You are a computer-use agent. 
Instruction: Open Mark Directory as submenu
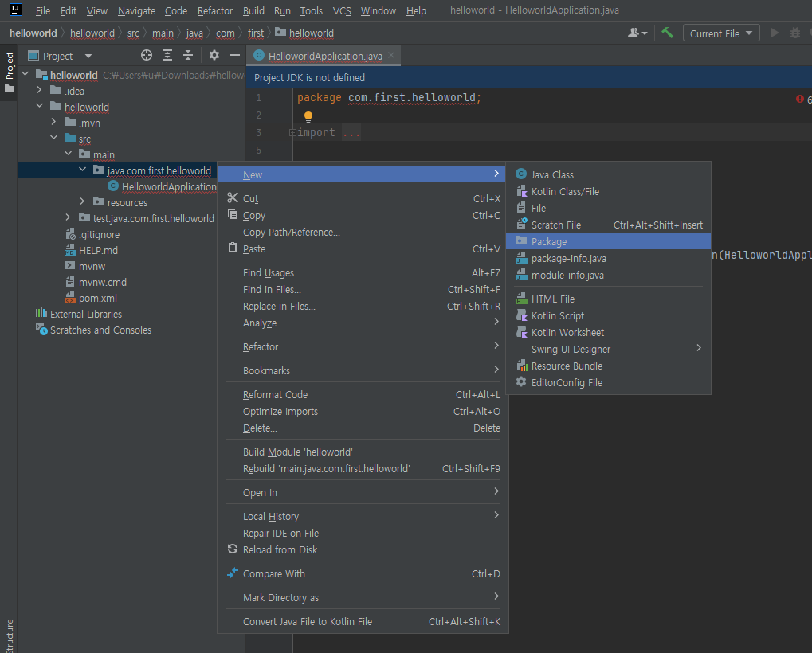point(363,597)
